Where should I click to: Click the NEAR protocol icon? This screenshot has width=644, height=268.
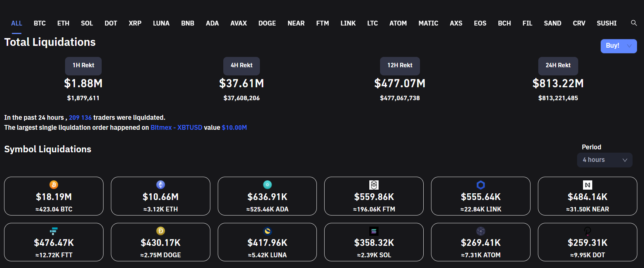tap(587, 185)
